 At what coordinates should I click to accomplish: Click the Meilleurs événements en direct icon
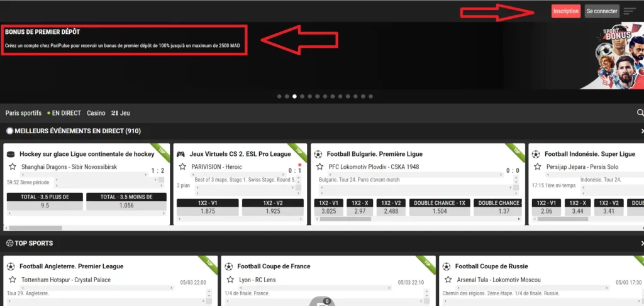coord(9,131)
